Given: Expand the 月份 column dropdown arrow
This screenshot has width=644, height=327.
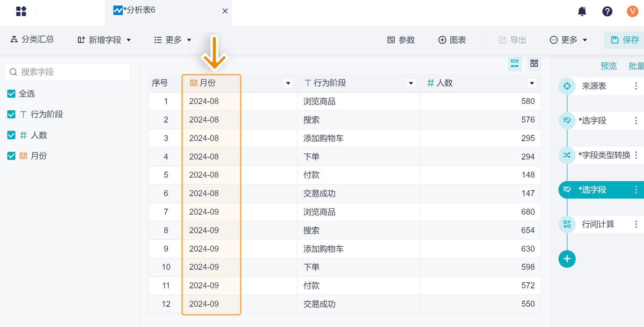Looking at the screenshot, I should click(x=288, y=83).
